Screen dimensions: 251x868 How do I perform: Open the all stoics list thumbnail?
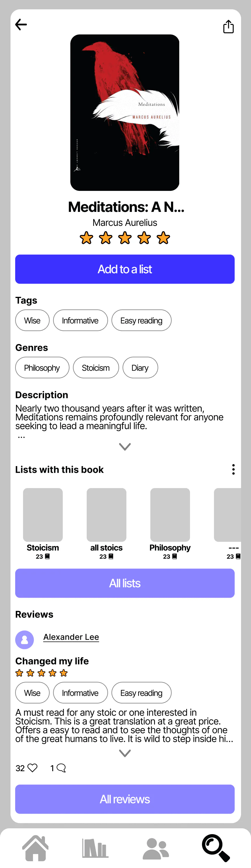(x=107, y=515)
